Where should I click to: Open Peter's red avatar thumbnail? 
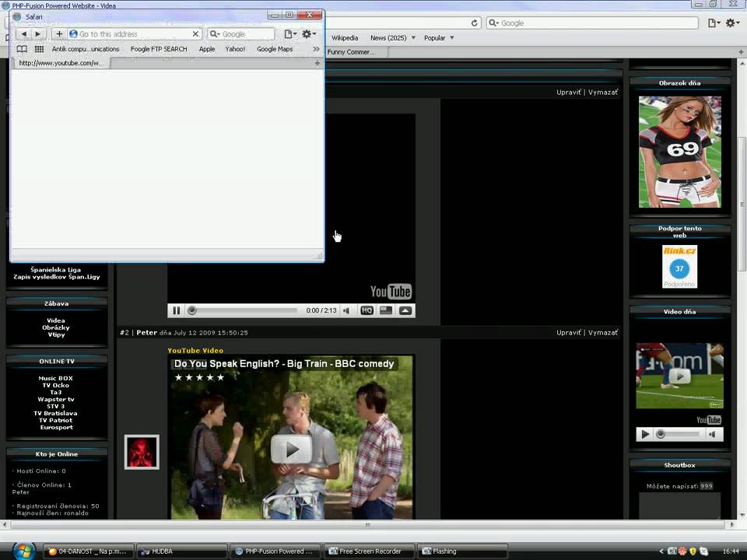[142, 452]
